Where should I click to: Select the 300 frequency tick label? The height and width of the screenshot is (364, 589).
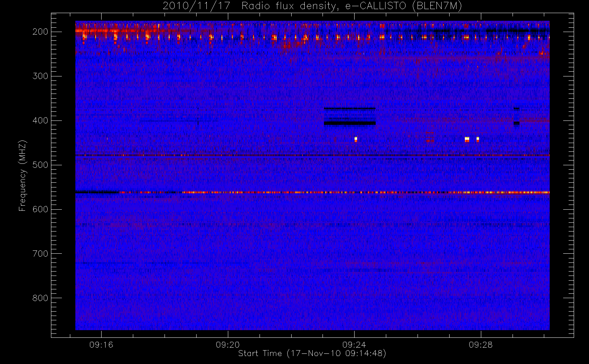pos(40,76)
